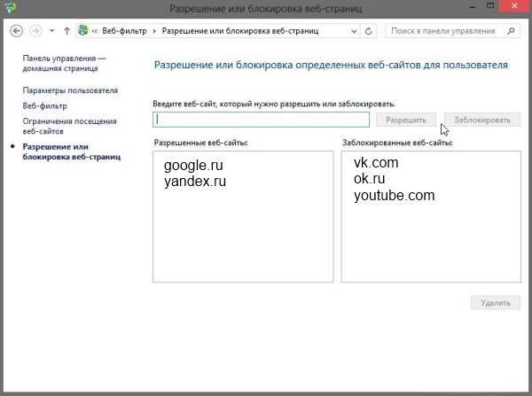Click the Forward navigation arrow
532x396 pixels.
(x=35, y=31)
